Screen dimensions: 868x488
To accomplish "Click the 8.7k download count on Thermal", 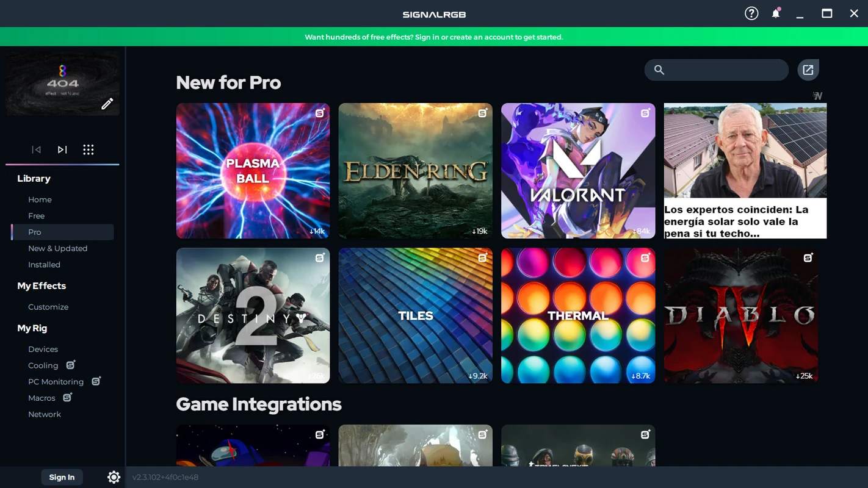I will point(640,376).
